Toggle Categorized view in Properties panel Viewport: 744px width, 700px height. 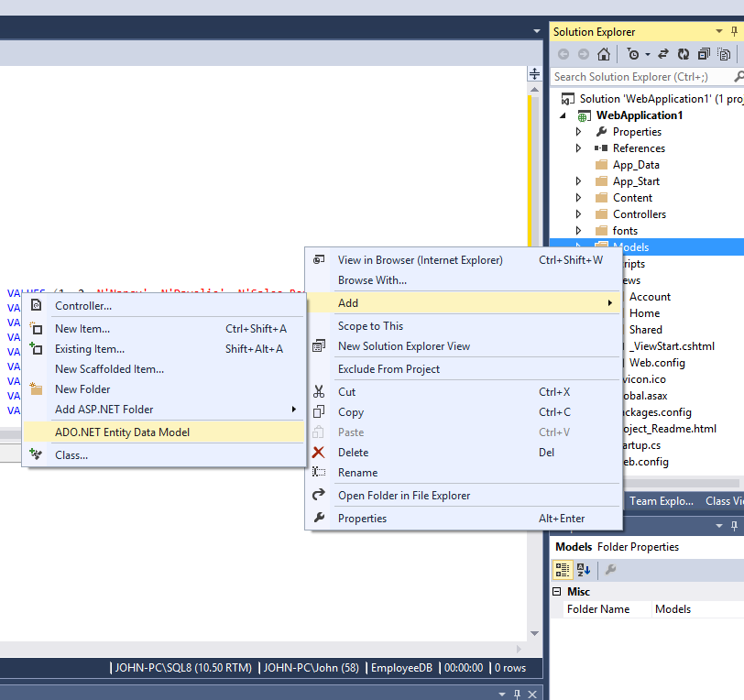tap(563, 570)
